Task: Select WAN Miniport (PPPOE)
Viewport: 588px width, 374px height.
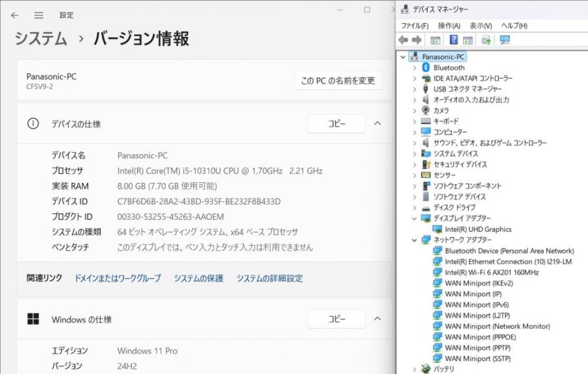Action: click(x=480, y=337)
